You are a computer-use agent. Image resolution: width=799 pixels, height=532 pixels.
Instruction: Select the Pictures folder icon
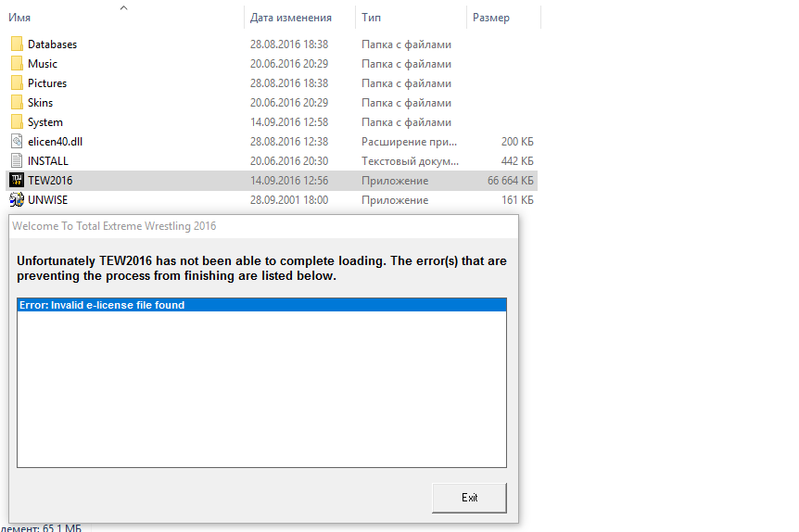click(x=17, y=83)
